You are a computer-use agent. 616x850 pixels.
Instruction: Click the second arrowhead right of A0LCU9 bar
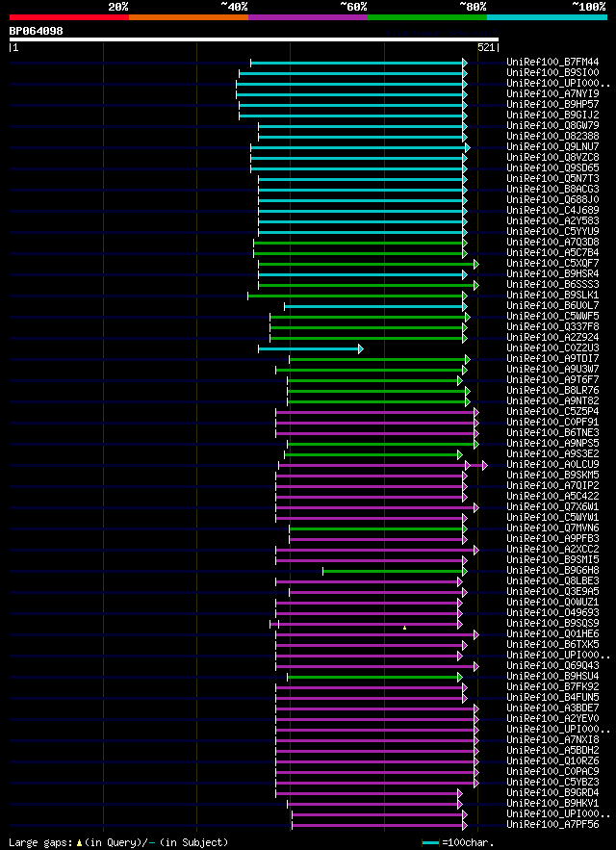(485, 465)
